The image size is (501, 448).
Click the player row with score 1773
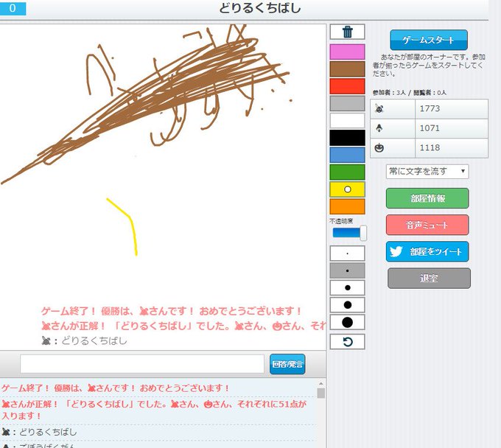click(429, 109)
